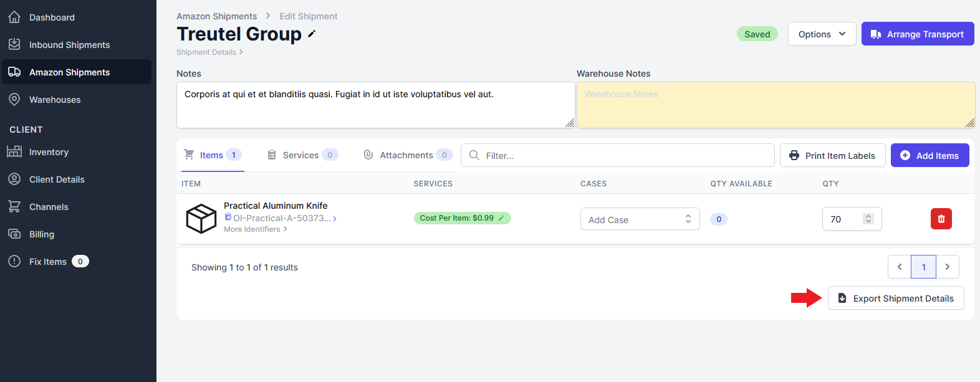
Task: Click Practical Aluminum Knife item name
Action: [x=276, y=206]
